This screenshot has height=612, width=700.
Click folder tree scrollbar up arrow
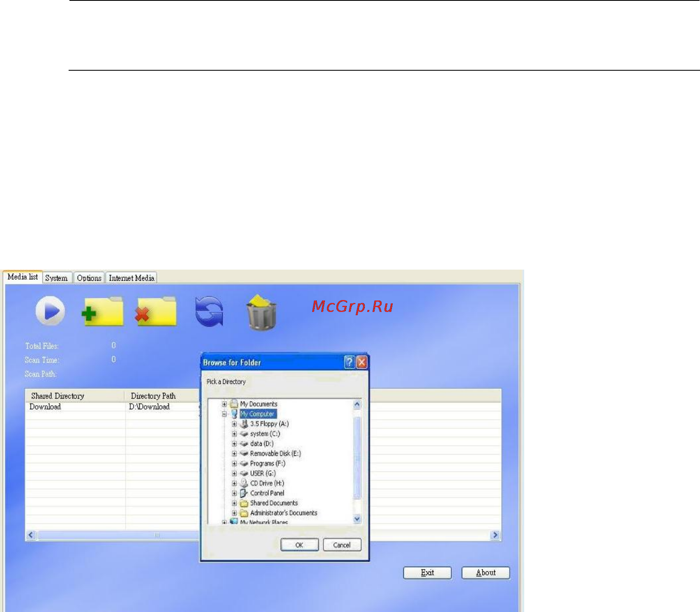[x=357, y=404]
